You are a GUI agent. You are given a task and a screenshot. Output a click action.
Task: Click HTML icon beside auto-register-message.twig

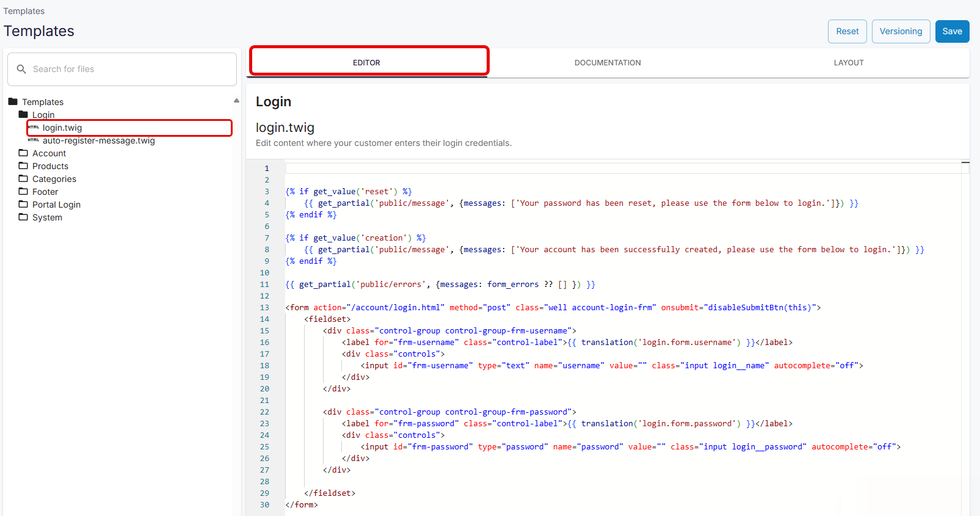click(34, 140)
